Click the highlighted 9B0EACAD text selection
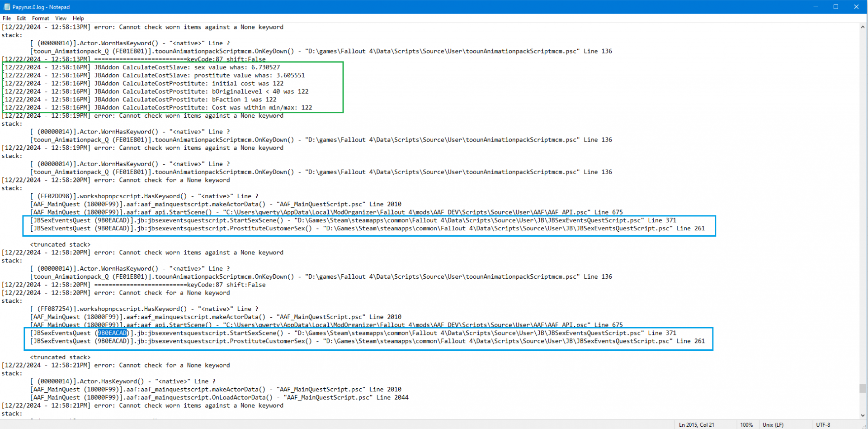Image resolution: width=868 pixels, height=429 pixels. point(113,333)
